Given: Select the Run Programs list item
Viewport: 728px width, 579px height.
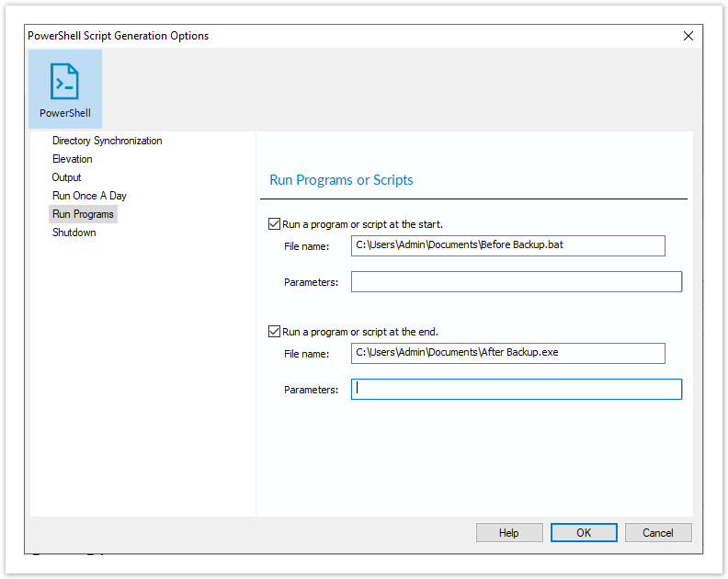Looking at the screenshot, I should 83,214.
